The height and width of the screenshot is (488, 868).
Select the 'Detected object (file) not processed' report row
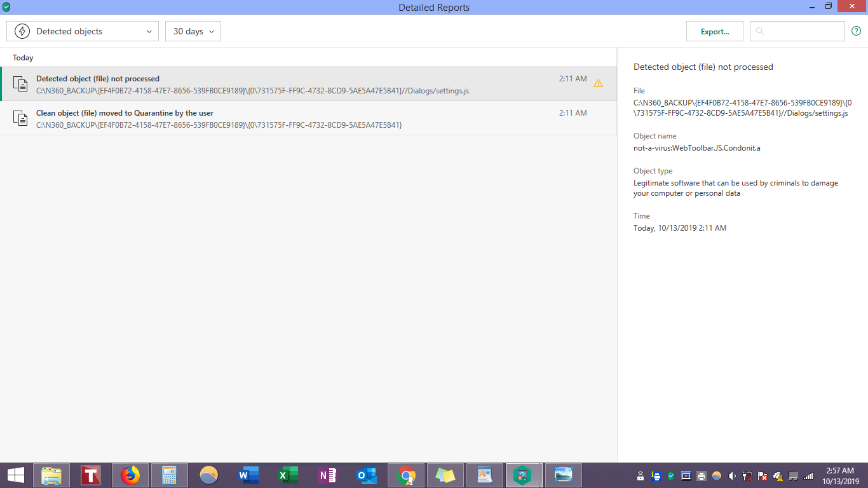pyautogui.click(x=308, y=84)
